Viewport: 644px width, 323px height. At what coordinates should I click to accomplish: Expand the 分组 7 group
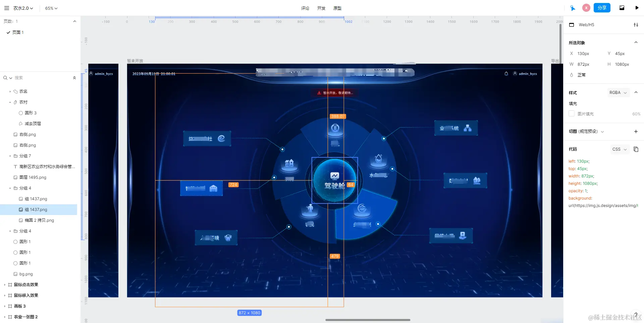click(10, 156)
